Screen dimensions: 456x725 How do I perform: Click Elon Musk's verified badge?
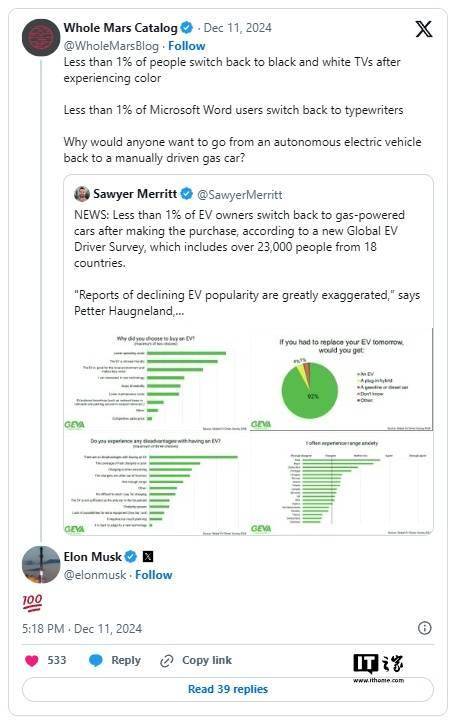point(131,556)
